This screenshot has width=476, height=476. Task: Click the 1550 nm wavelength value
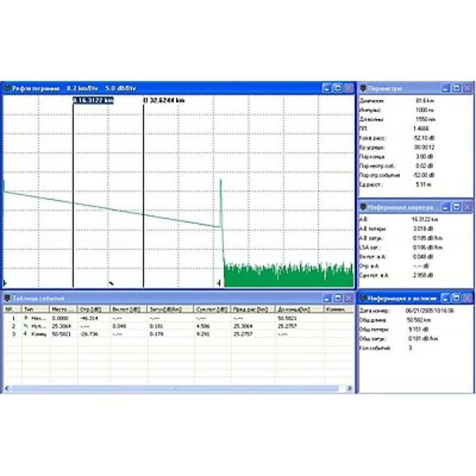click(x=426, y=120)
